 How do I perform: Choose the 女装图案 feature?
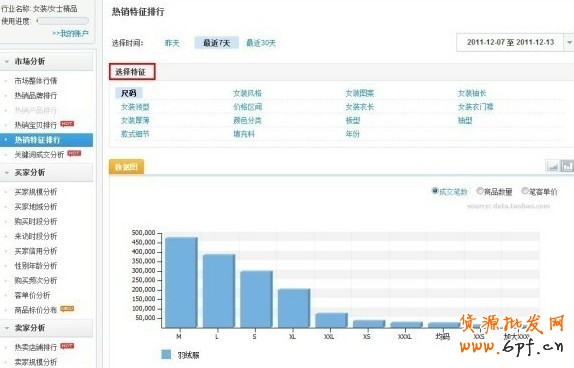(x=360, y=93)
